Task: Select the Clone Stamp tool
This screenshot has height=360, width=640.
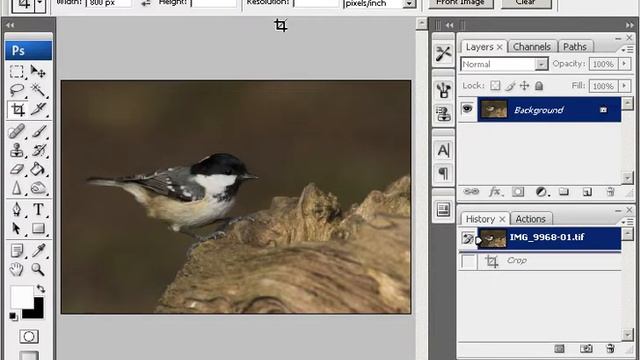Action: tap(17, 150)
